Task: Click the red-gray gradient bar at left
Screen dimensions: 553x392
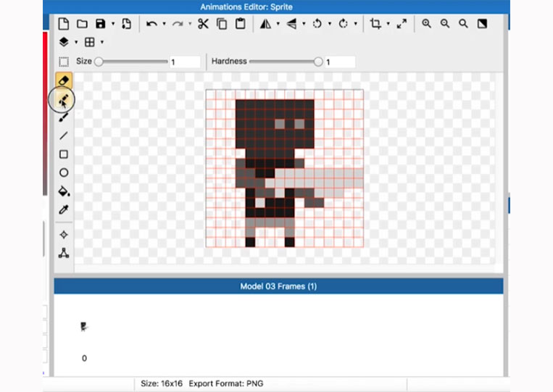Action: coord(45,113)
